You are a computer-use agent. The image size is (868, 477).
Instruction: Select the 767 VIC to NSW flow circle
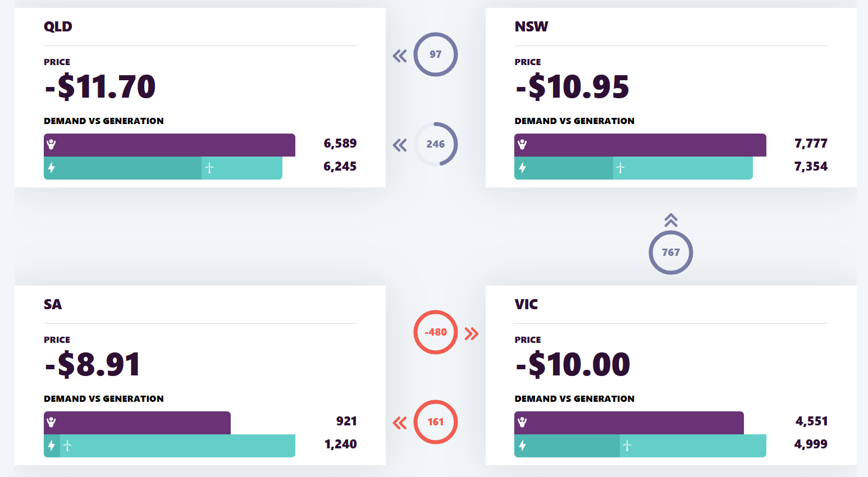tap(671, 253)
